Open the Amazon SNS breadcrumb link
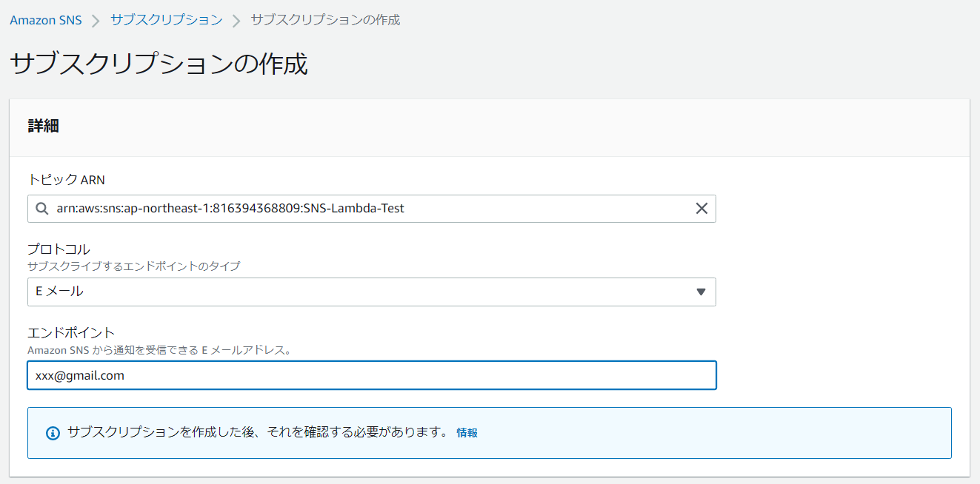980x484 pixels. pyautogui.click(x=46, y=20)
